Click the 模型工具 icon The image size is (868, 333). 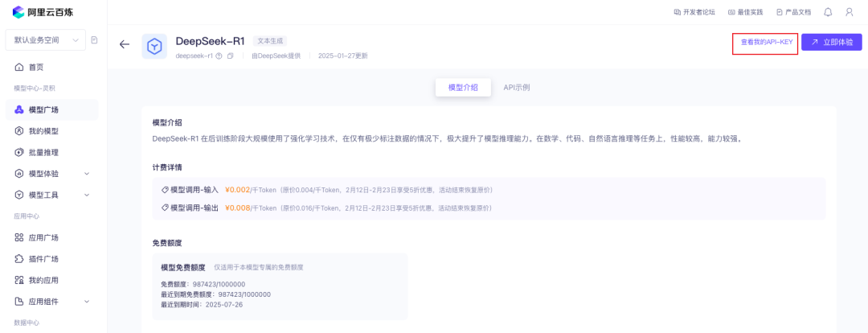(18, 195)
